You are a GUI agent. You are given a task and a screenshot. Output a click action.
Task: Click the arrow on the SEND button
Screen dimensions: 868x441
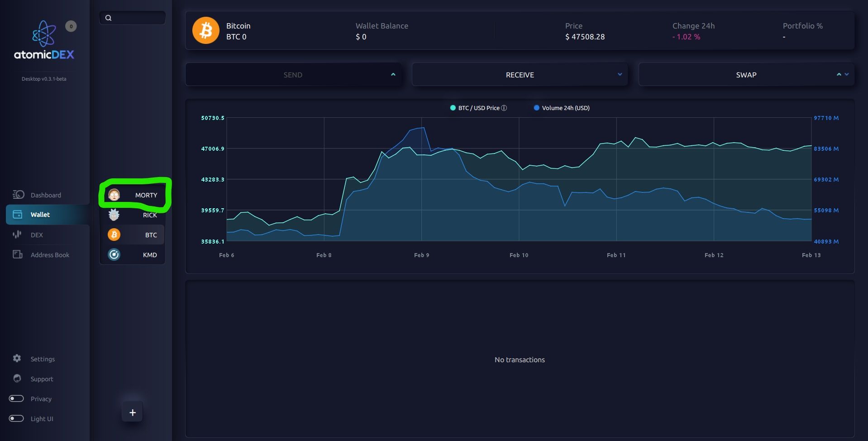393,74
